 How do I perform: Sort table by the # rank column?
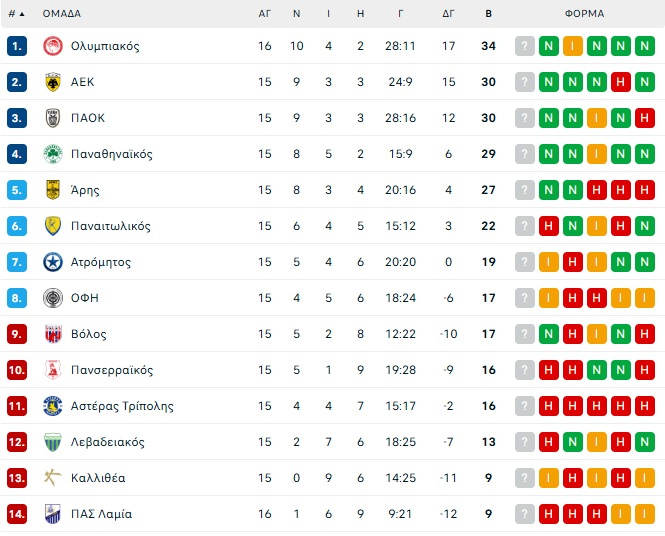click(x=16, y=14)
